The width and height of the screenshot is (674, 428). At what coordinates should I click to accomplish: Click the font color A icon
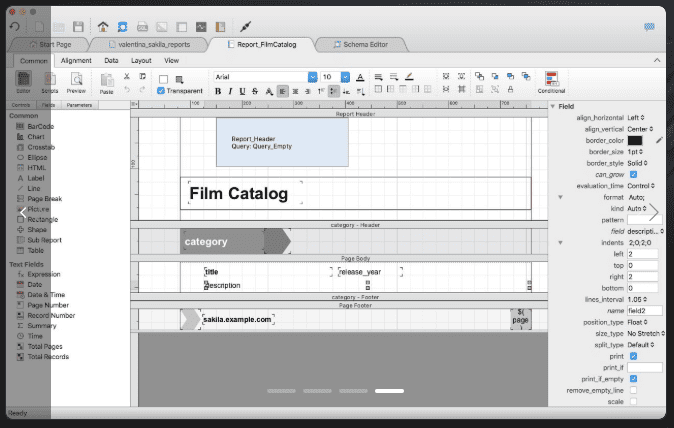click(x=360, y=77)
